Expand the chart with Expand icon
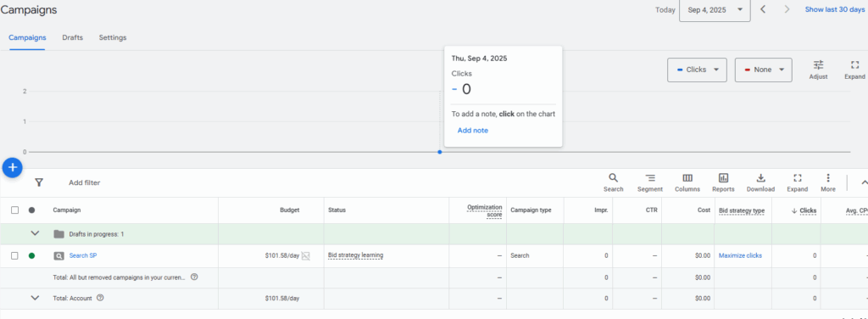868x319 pixels. [854, 70]
